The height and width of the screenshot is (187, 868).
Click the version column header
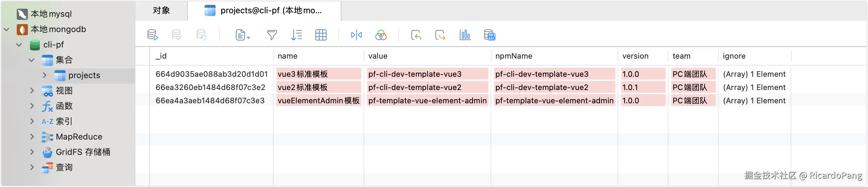(x=635, y=56)
